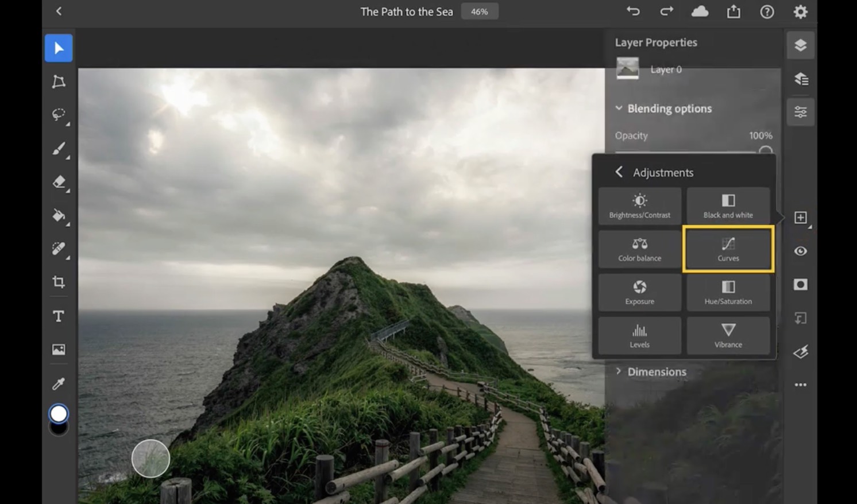The width and height of the screenshot is (857, 504).
Task: Click the 100% opacity value
Action: pyautogui.click(x=761, y=135)
